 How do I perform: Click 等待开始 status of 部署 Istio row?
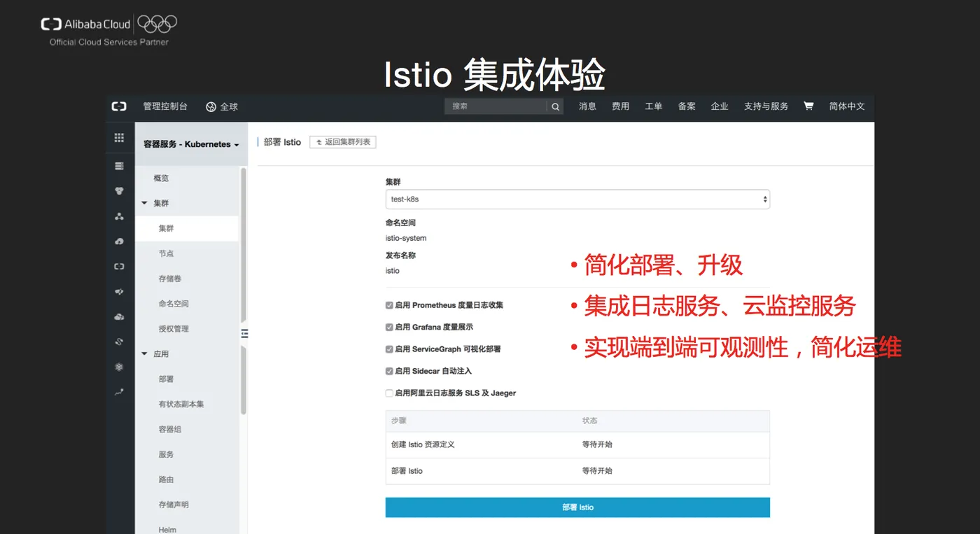point(597,471)
